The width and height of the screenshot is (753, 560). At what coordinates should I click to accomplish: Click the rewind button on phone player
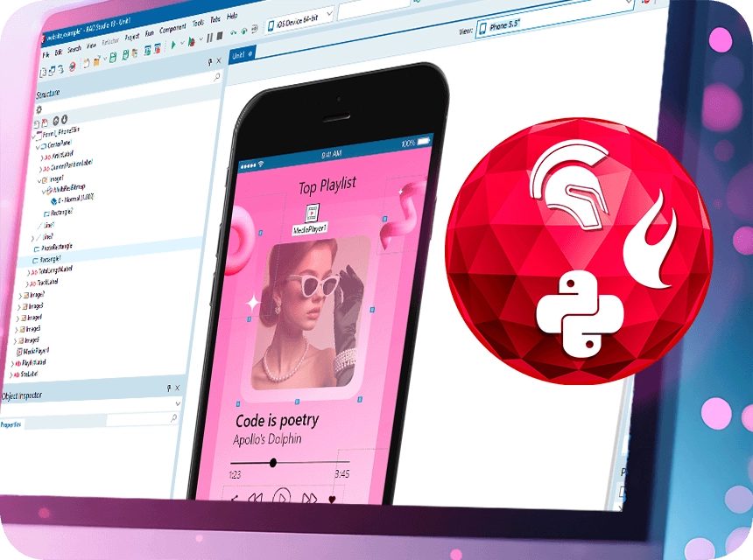255,499
